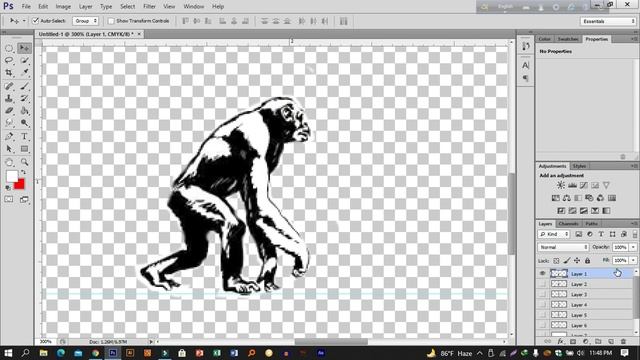Show Layer 2 visibility box
640x360 pixels.
pyautogui.click(x=542, y=284)
